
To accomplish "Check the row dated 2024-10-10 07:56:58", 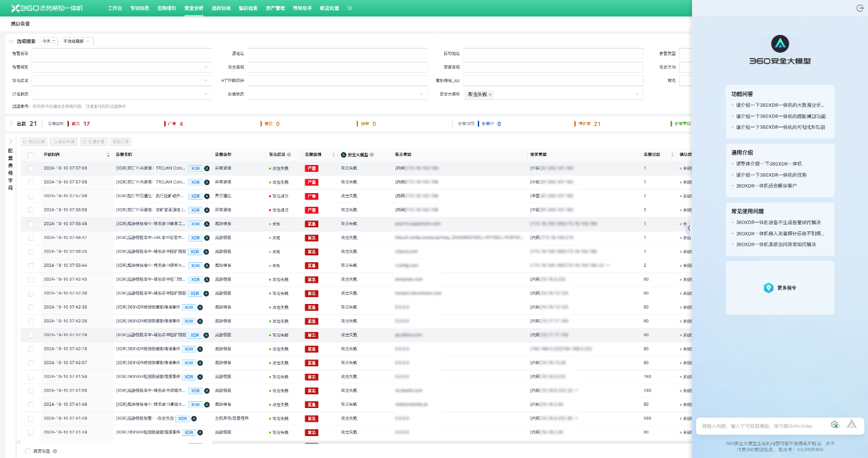I will click(31, 209).
